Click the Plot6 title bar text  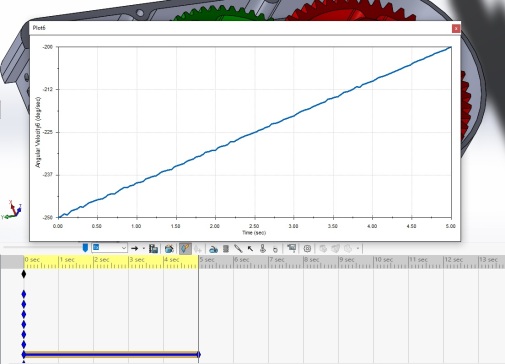click(x=39, y=28)
